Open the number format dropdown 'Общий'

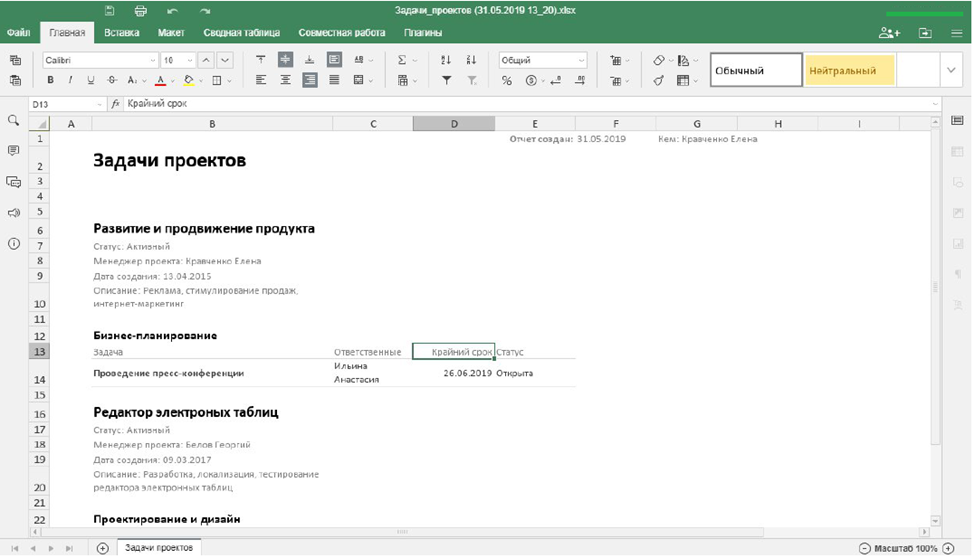click(543, 60)
